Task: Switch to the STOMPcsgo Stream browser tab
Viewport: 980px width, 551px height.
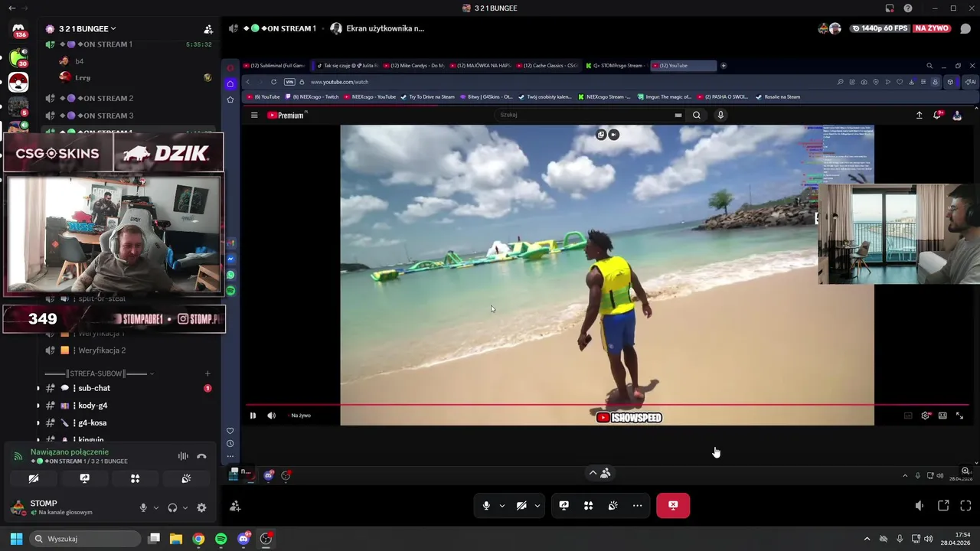Action: (x=616, y=66)
